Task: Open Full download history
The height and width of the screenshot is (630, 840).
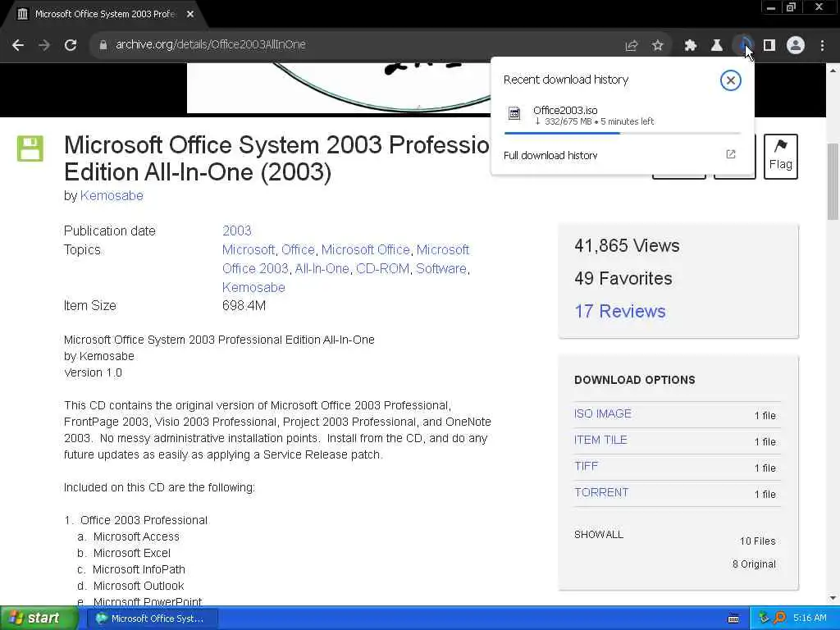Action: coord(550,155)
